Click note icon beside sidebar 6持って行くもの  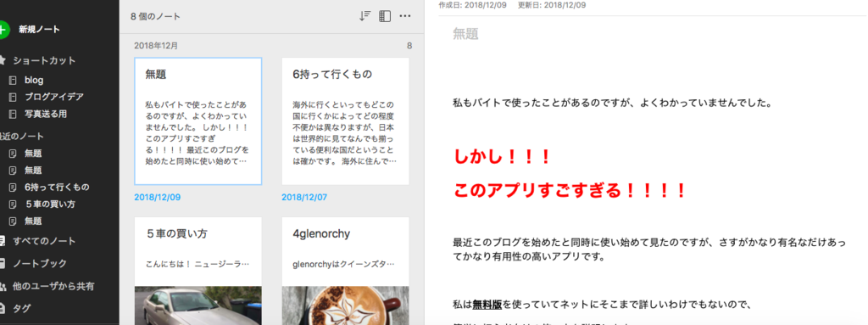[13, 187]
